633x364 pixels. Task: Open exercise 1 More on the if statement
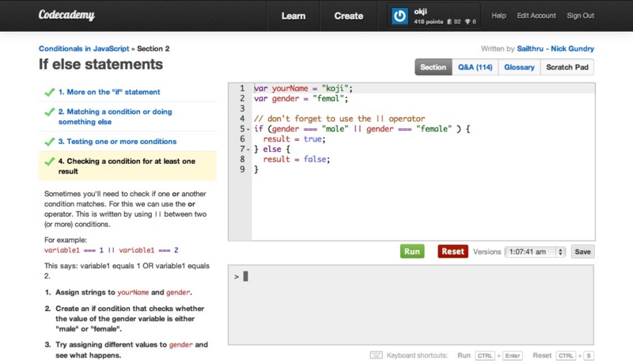point(109,92)
